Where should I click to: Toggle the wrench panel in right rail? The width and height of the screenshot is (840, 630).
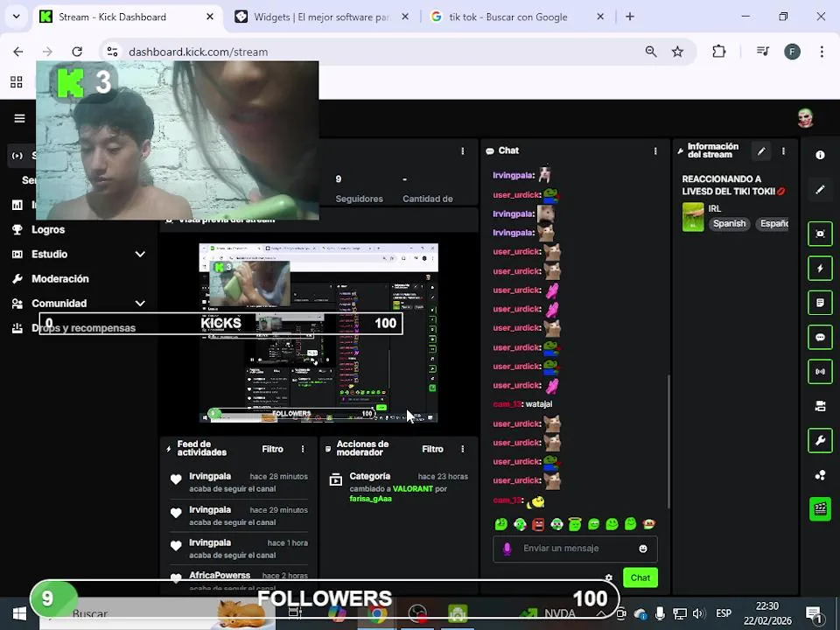(820, 441)
